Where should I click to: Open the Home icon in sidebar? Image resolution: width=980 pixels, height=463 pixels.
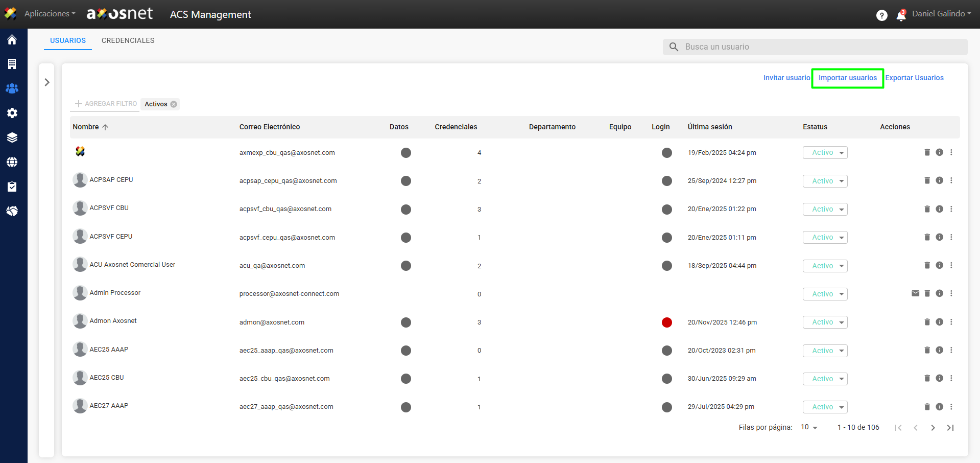click(12, 40)
